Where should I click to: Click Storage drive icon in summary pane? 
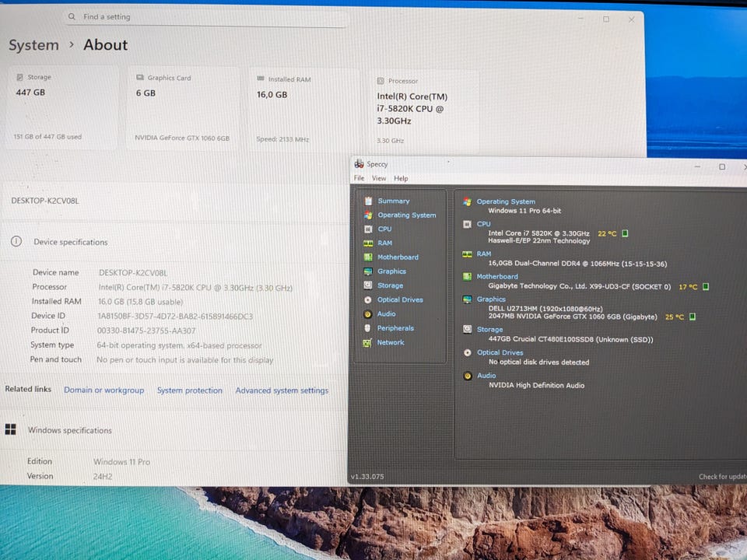pos(468,329)
